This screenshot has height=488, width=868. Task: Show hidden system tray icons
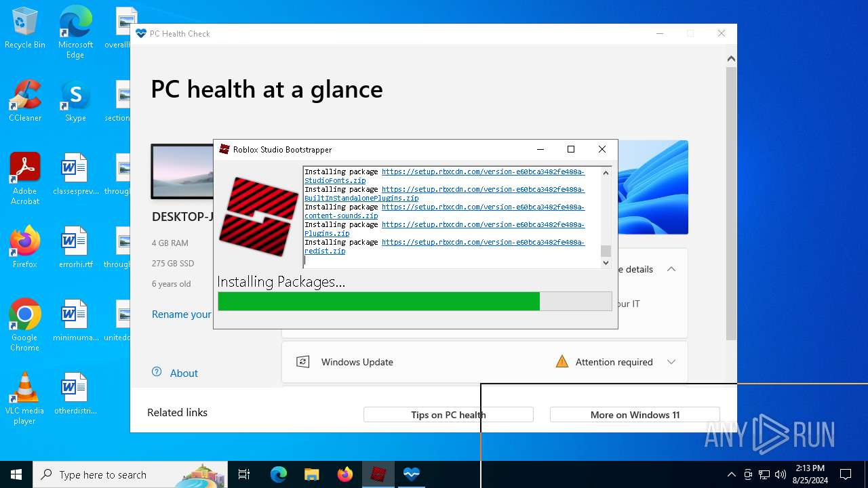click(731, 474)
